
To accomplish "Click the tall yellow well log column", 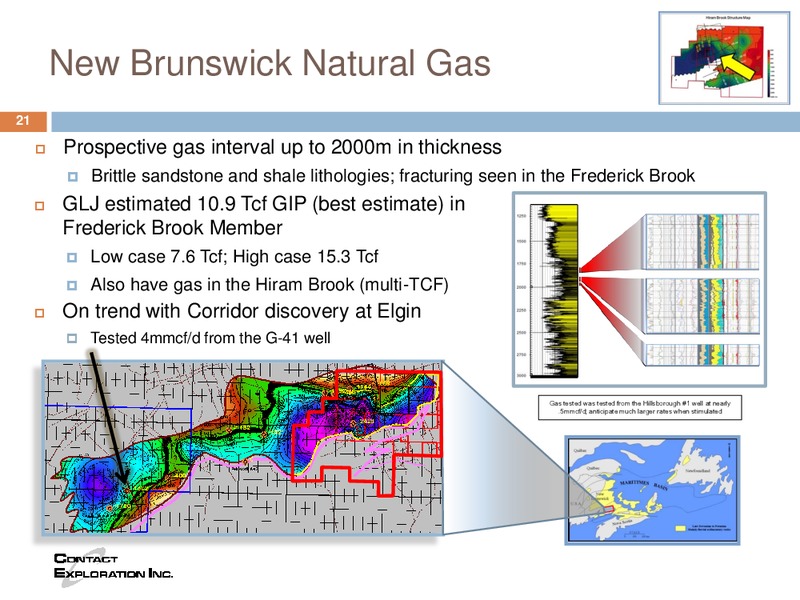I will pos(554,291).
